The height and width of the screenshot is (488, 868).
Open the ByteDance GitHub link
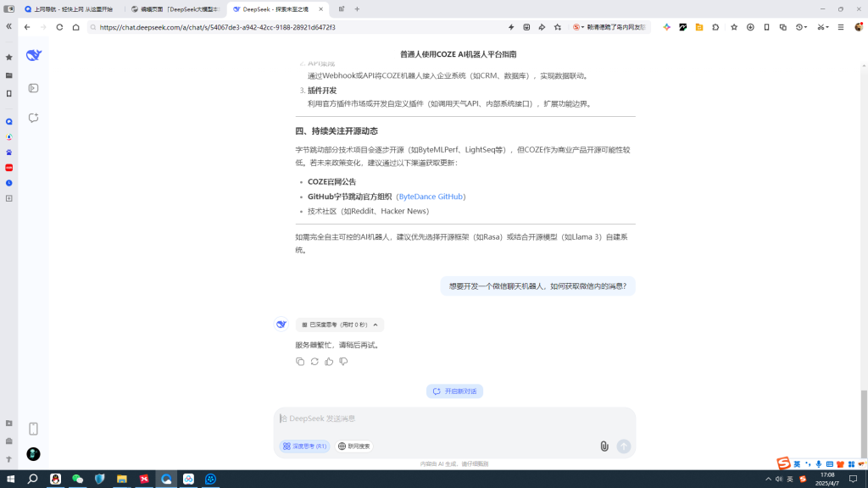click(x=431, y=197)
